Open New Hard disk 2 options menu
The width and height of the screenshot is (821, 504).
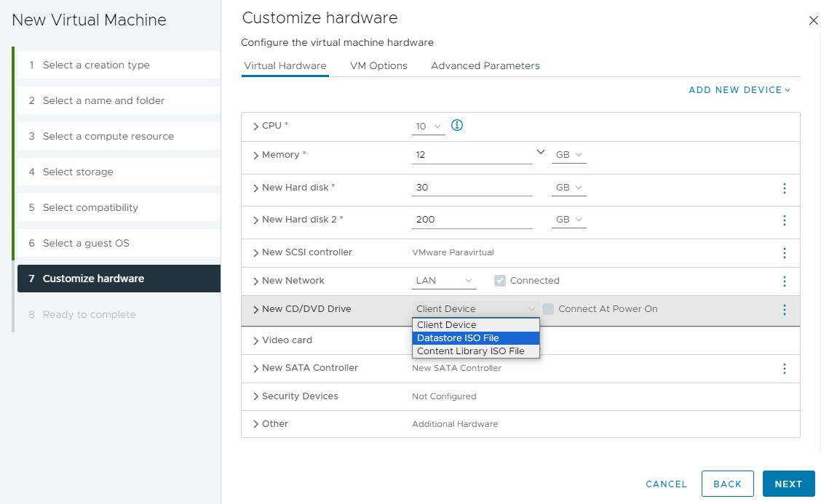(x=784, y=220)
